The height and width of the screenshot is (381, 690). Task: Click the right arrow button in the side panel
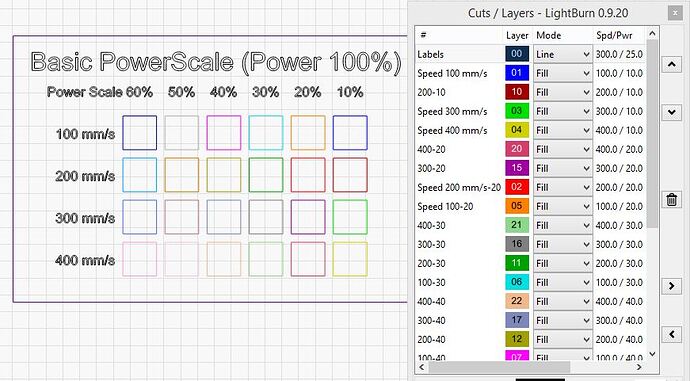point(672,286)
